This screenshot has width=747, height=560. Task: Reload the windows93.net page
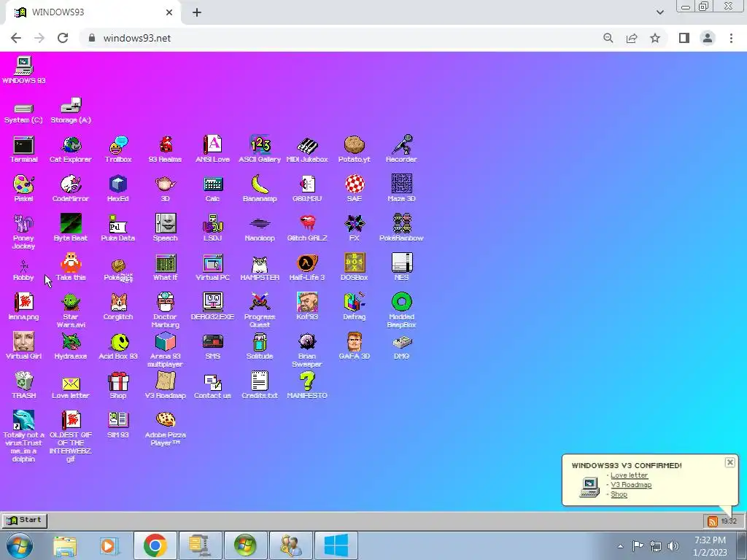pos(63,38)
